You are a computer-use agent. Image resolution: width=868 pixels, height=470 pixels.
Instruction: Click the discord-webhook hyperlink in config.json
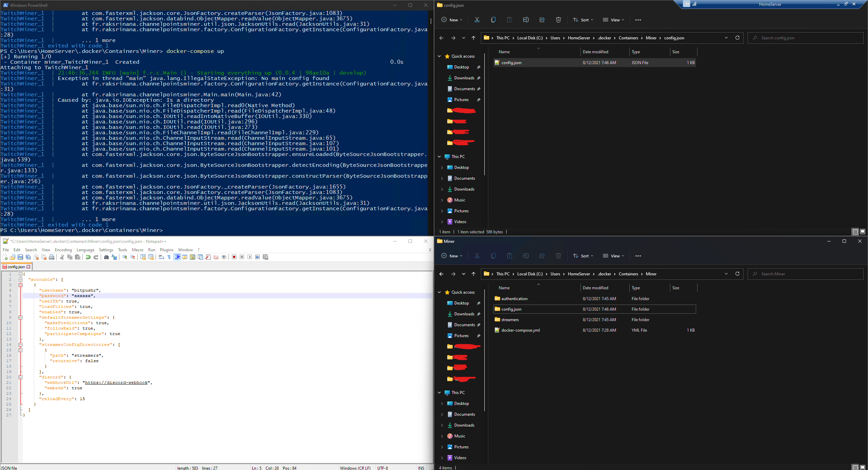pos(117,382)
